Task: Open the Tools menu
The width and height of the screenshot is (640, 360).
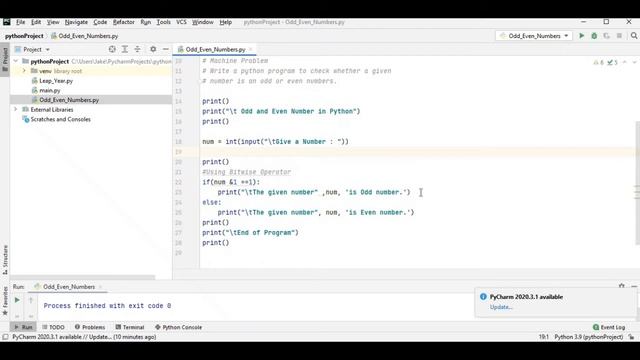Action: pos(164,22)
